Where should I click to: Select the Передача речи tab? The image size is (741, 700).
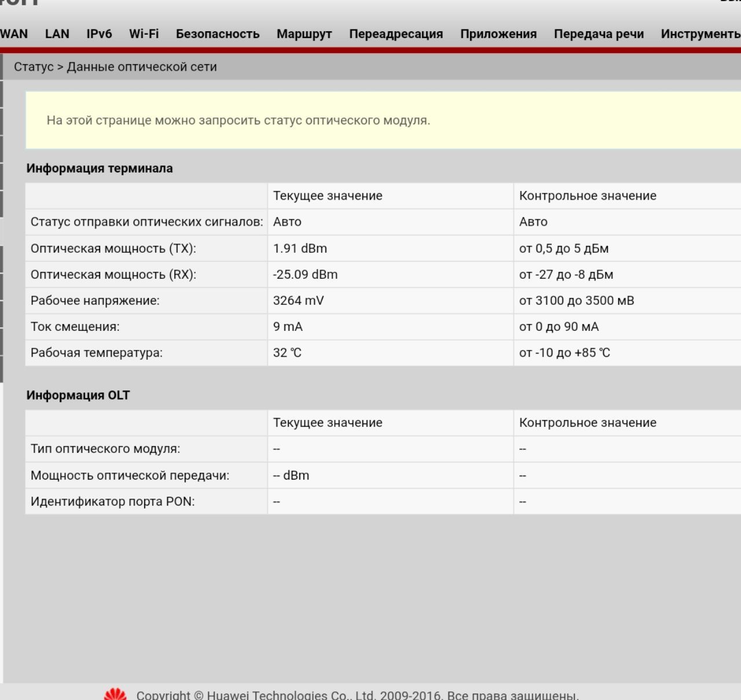point(599,34)
